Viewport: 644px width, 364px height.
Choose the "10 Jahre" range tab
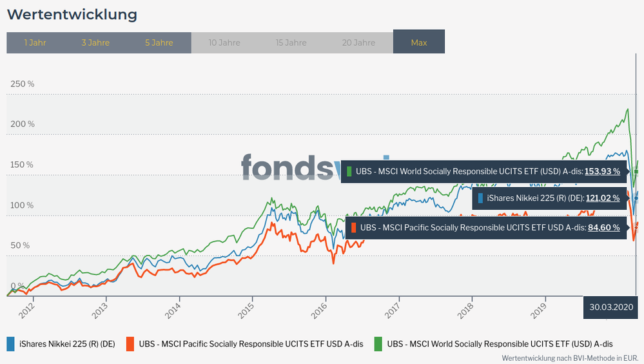pyautogui.click(x=224, y=43)
